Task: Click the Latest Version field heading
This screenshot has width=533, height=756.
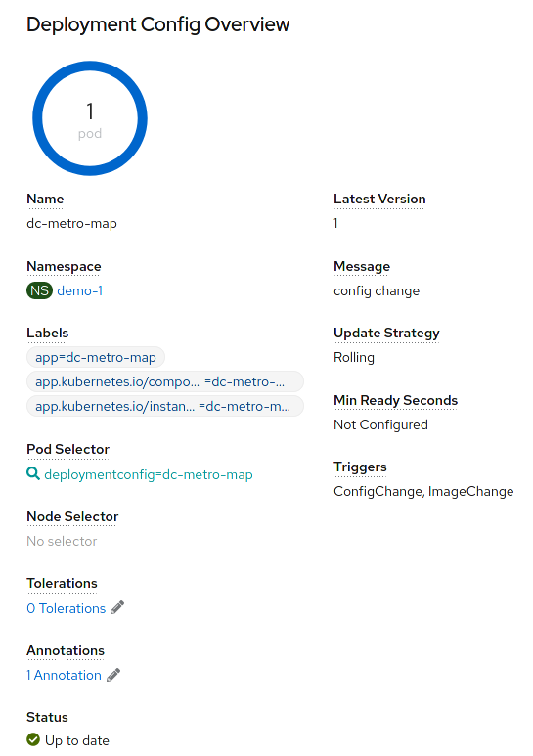Action: (x=379, y=200)
